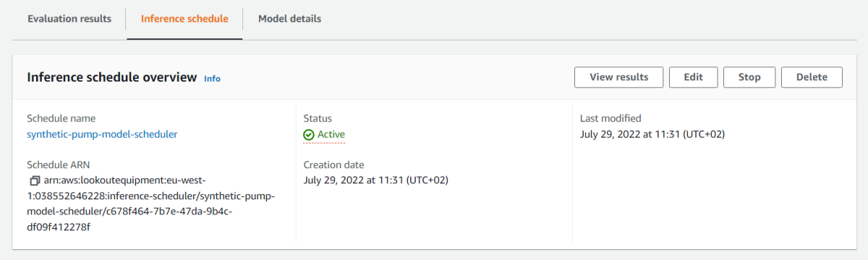868x260 pixels.
Task: Switch to the Evaluation results tab
Action: (69, 19)
